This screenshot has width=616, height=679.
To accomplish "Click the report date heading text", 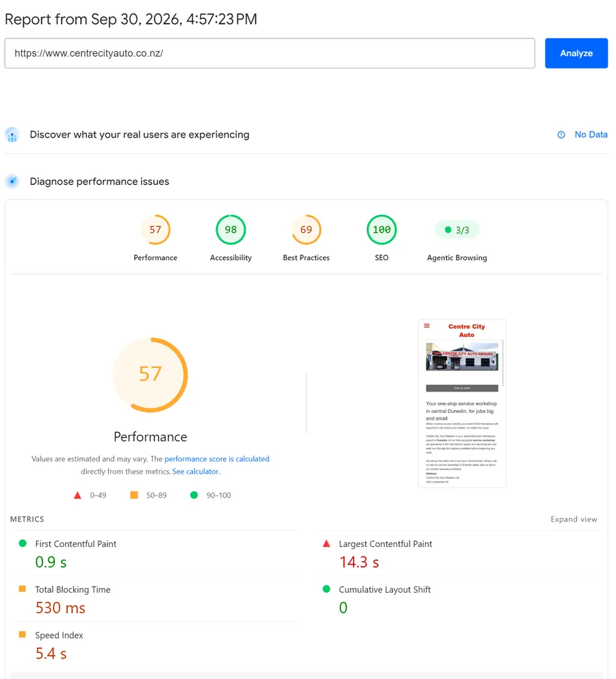I will [131, 19].
